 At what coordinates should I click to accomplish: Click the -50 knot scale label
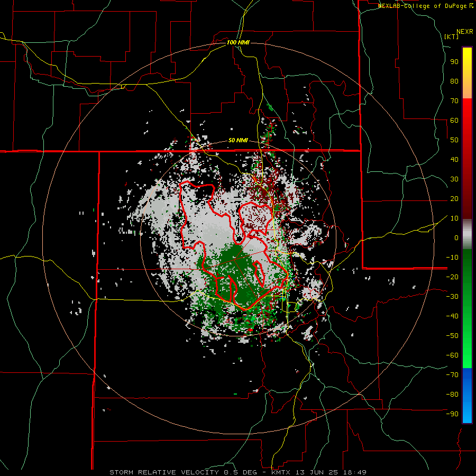[x=452, y=336]
